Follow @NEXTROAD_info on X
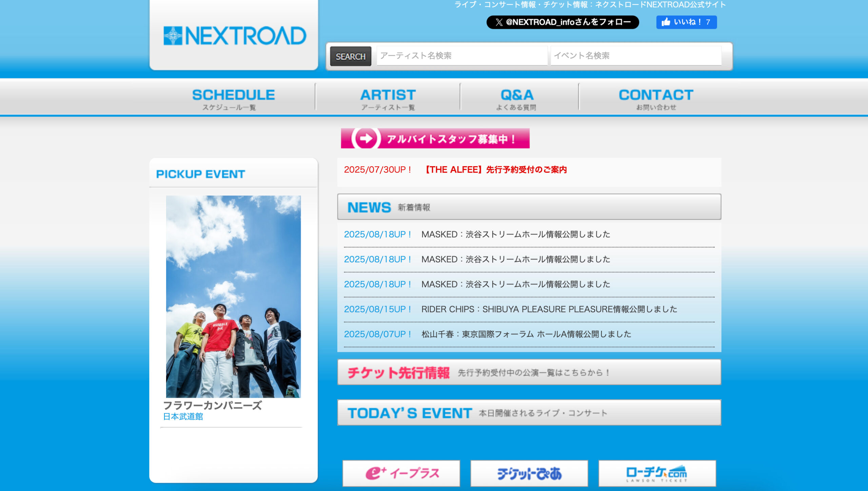Image resolution: width=868 pixels, height=491 pixels. point(563,22)
